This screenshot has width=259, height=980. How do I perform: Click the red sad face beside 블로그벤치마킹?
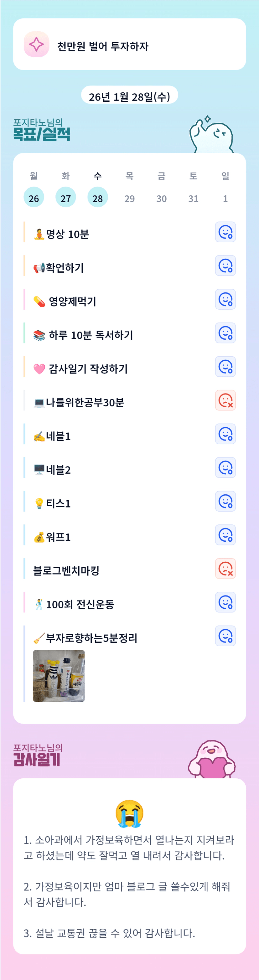coord(225,569)
